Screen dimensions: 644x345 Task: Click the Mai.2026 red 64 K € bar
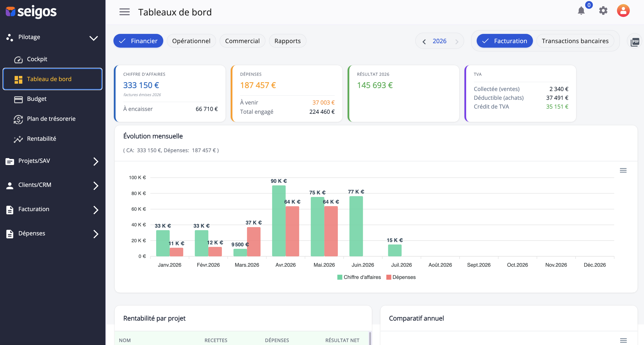[x=331, y=231]
